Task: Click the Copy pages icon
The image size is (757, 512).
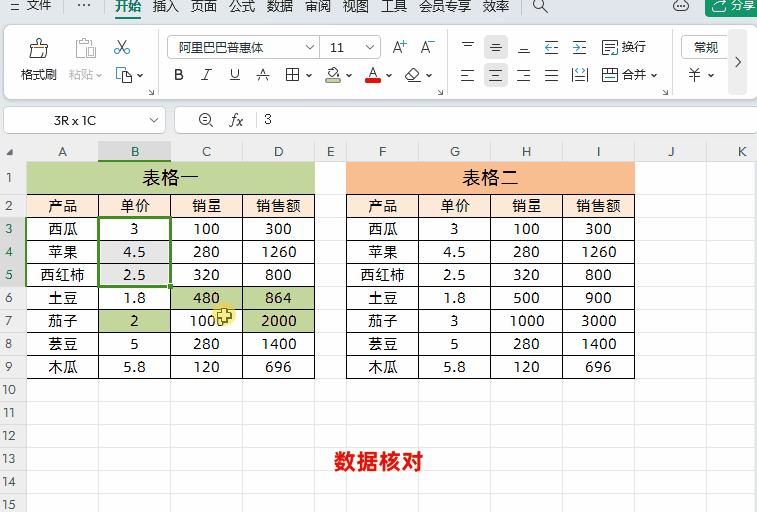Action: [x=124, y=75]
